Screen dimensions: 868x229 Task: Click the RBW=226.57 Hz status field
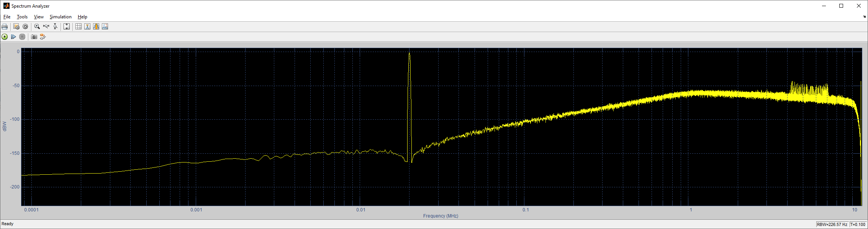[832, 224]
